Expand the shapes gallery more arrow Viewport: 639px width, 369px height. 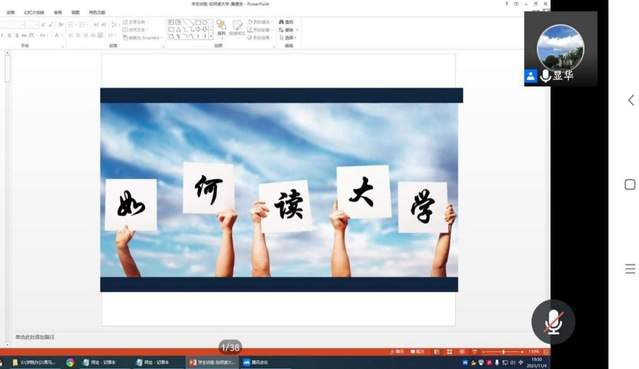[211, 37]
